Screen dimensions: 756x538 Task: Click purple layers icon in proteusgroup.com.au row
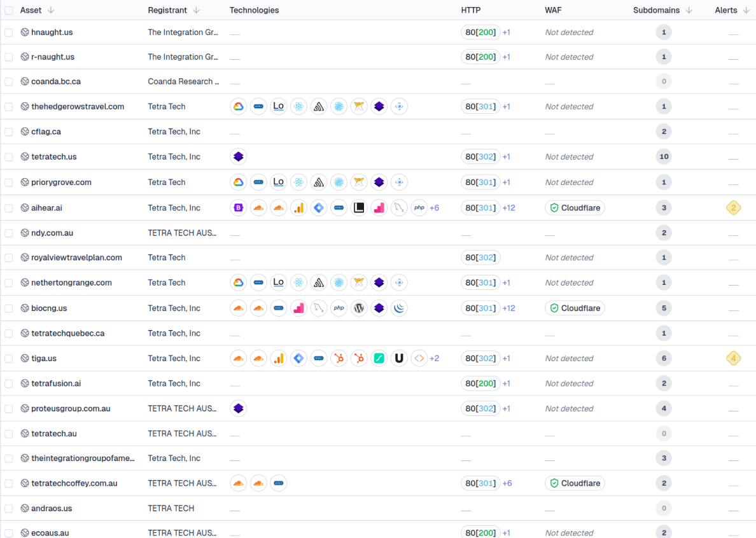point(238,408)
